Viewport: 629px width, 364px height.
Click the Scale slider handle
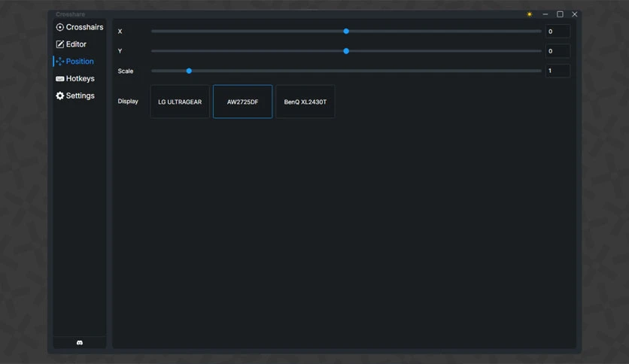(x=189, y=71)
